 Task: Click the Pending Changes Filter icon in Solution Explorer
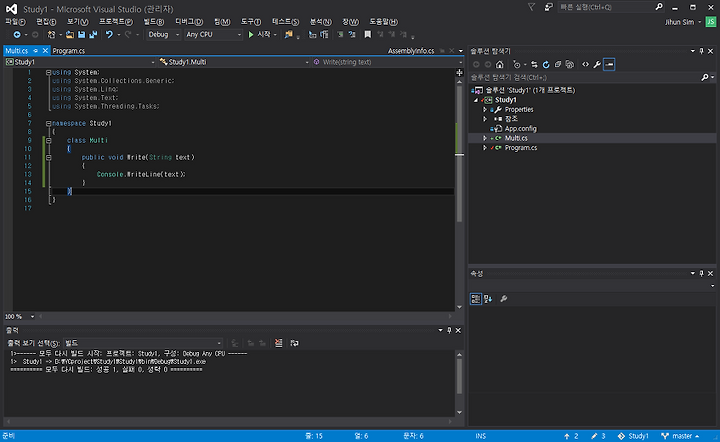pyautogui.click(x=517, y=65)
